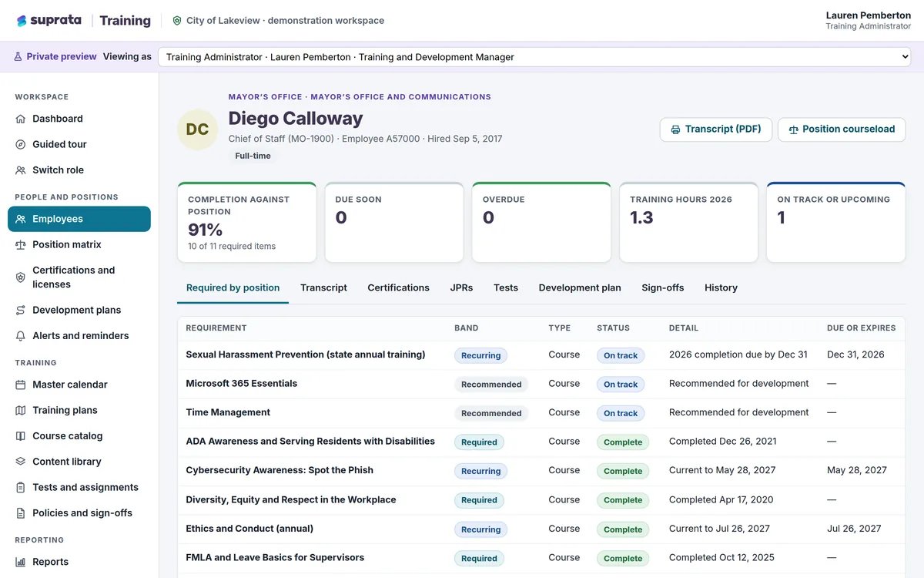Image resolution: width=924 pixels, height=578 pixels.
Task: Click the Policies and sign-offs document icon
Action: coord(21,513)
